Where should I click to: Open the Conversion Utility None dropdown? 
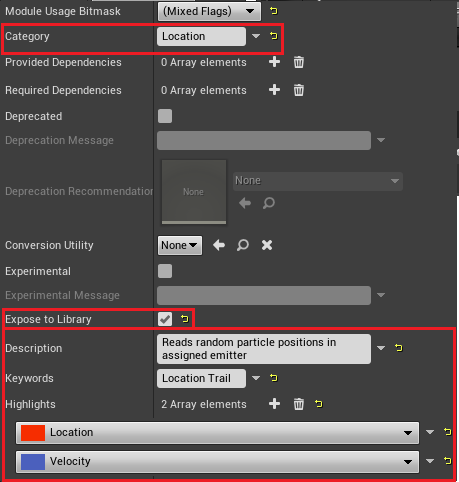tap(180, 246)
